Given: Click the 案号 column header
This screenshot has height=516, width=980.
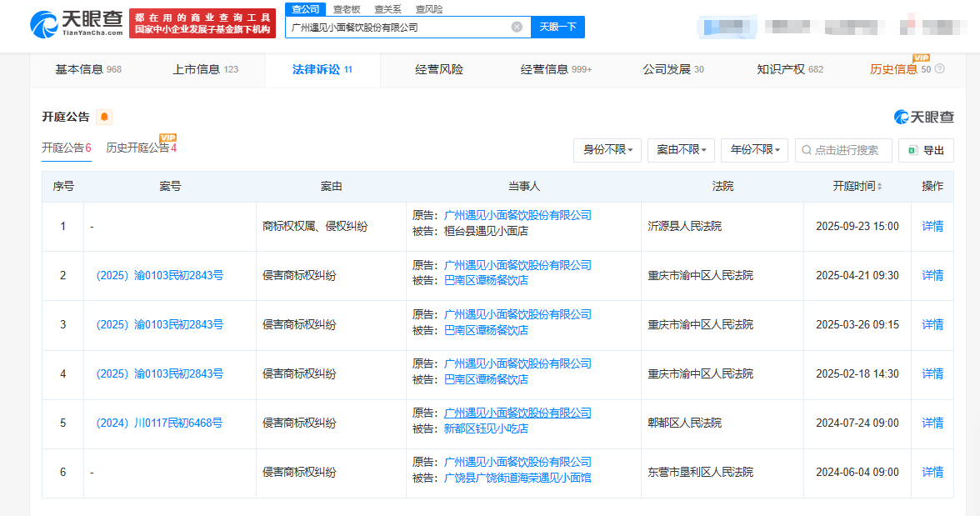Looking at the screenshot, I should (x=170, y=187).
